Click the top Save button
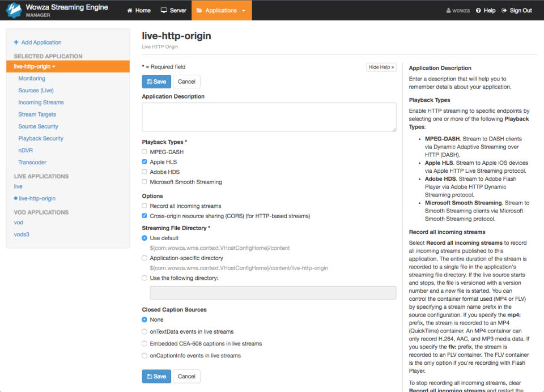Image resolution: width=544 pixels, height=392 pixels. (x=156, y=82)
